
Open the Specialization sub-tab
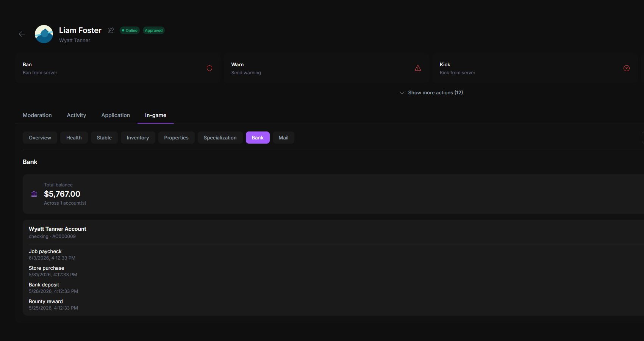(220, 138)
